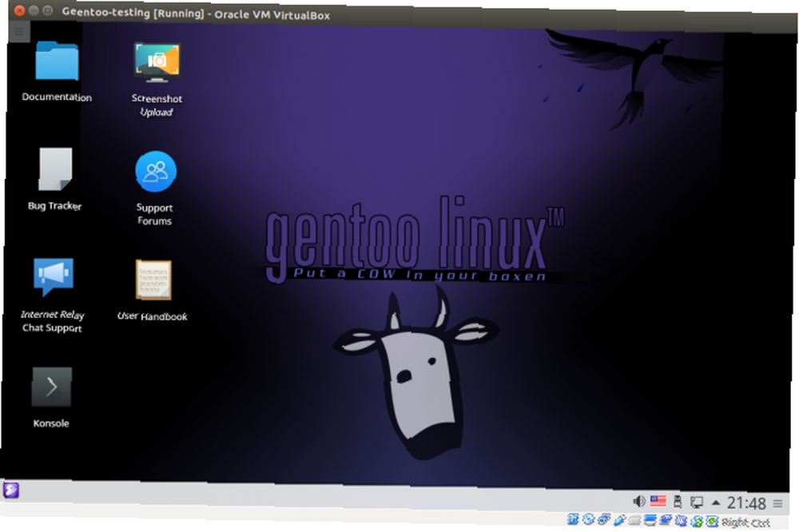Launch the Screenshot Upload shortcut
This screenshot has height=532, width=799.
coord(157,62)
